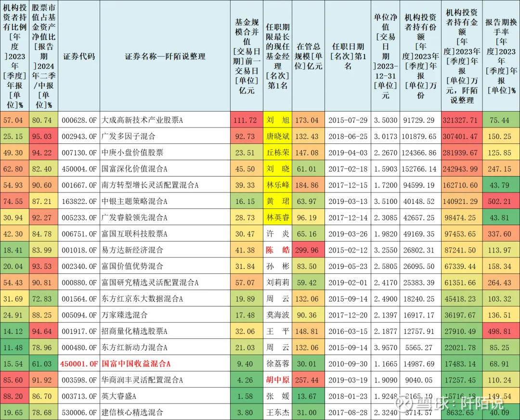The width and height of the screenshot is (520, 420).
Task: Select code cell 530006.OF
Action: coord(79,412)
